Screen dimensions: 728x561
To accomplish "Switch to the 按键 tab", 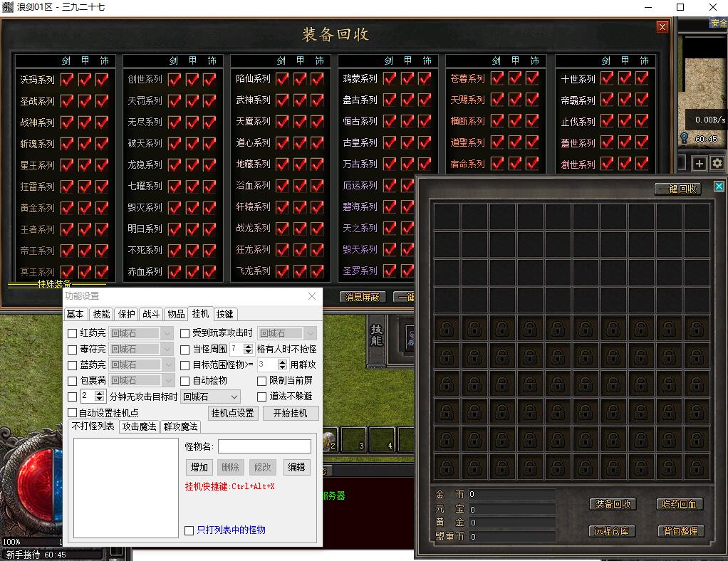I will 225,314.
